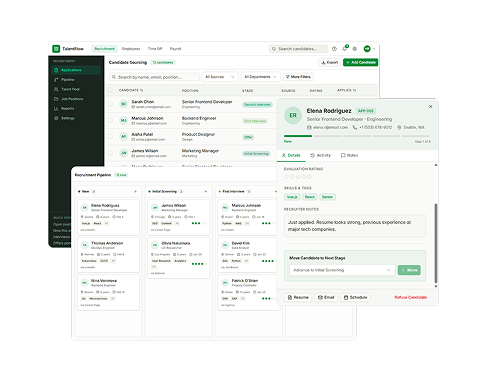Viewport: 487px width, 382px height.
Task: Switch to the Details tab
Action: 291,155
